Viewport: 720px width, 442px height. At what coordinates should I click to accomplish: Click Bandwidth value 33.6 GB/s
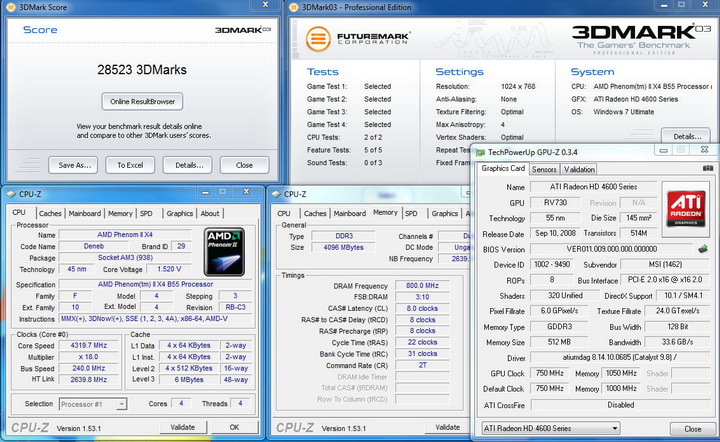point(677,342)
